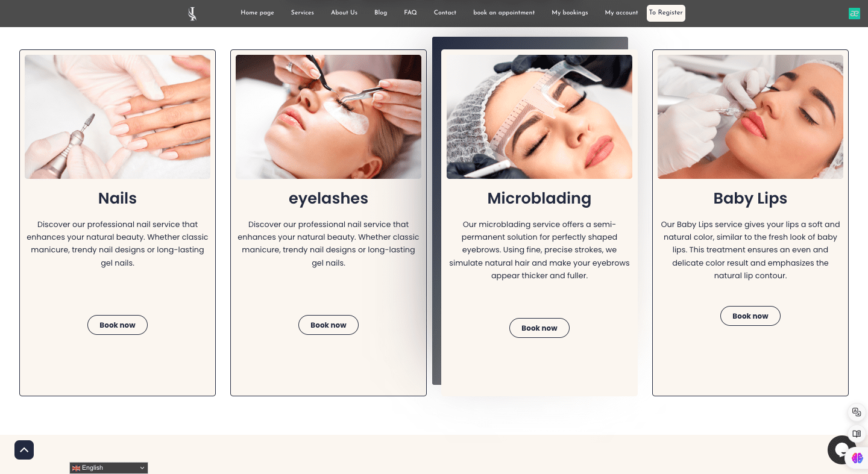
Task: Click the scroll-to-top arrow button
Action: [x=24, y=450]
